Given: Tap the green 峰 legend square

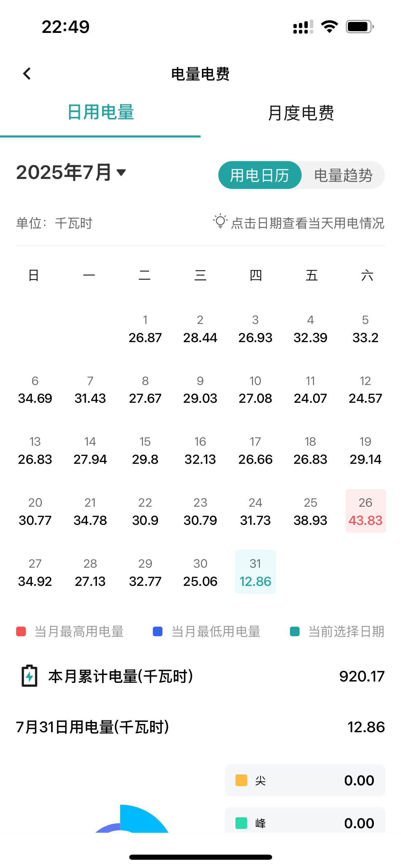Looking at the screenshot, I should (241, 823).
